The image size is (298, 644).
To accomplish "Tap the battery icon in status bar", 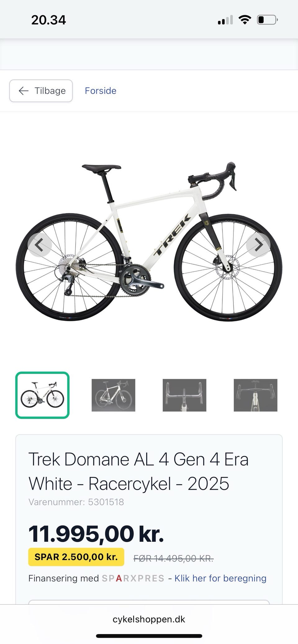I will (x=267, y=20).
